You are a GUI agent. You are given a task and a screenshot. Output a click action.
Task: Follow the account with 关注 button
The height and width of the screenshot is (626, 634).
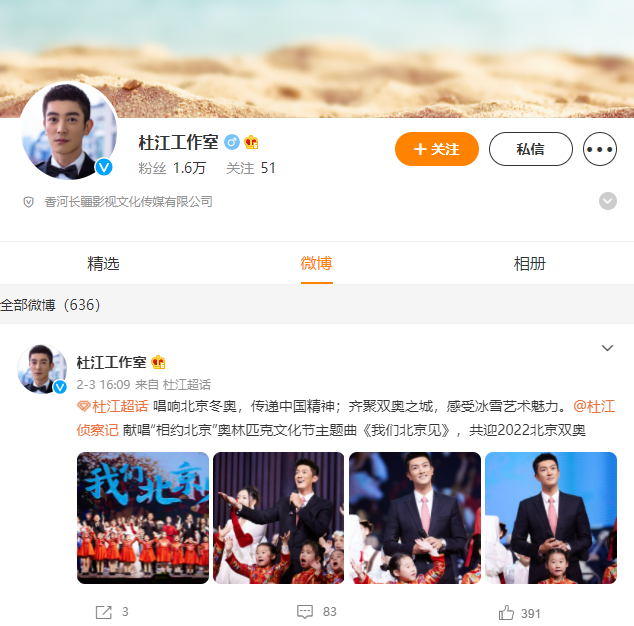pyautogui.click(x=437, y=149)
